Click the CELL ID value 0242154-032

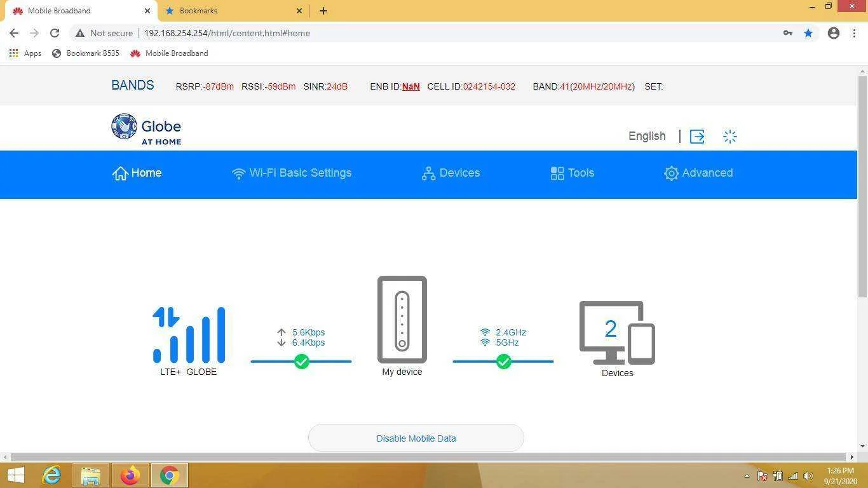tap(489, 86)
